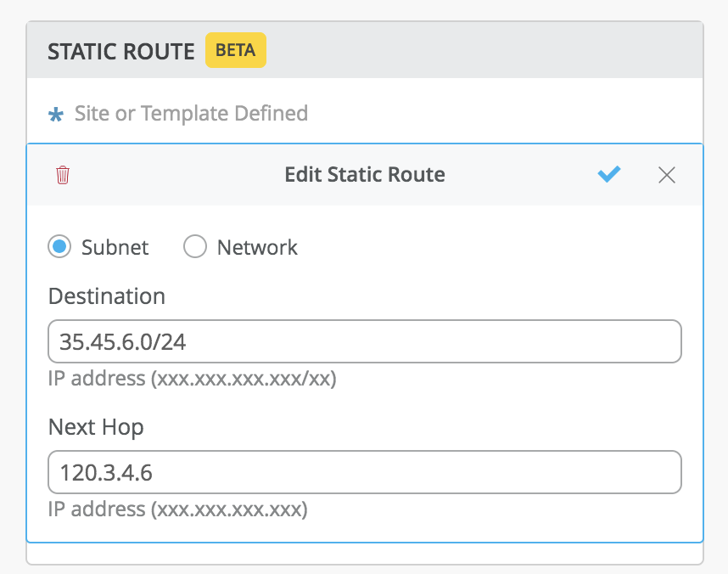Click the Edit Static Route title
728x574 pixels.
click(x=365, y=175)
